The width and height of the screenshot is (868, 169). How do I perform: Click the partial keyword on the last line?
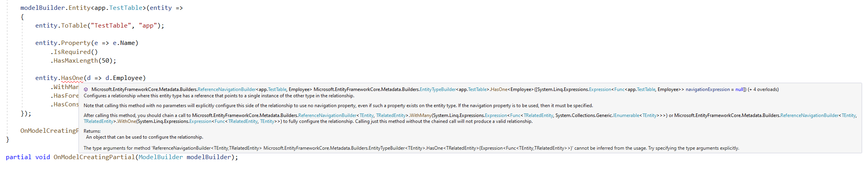(x=19, y=157)
